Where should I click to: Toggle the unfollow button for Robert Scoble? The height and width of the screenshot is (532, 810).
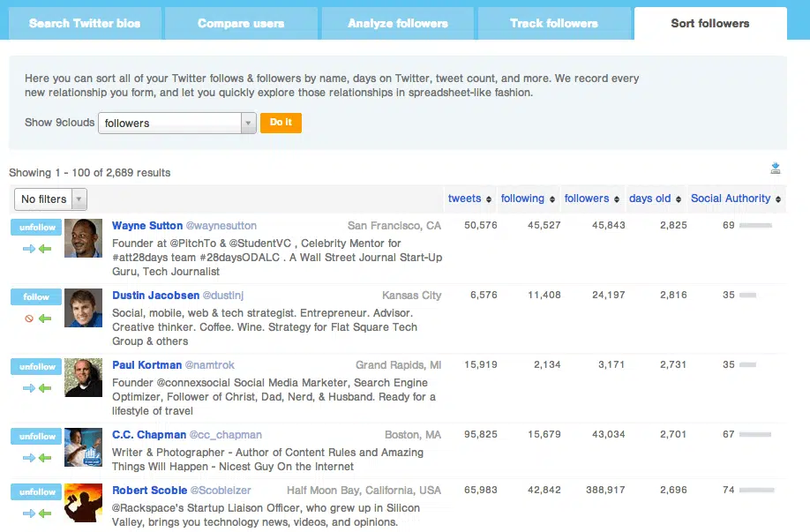pyautogui.click(x=37, y=492)
